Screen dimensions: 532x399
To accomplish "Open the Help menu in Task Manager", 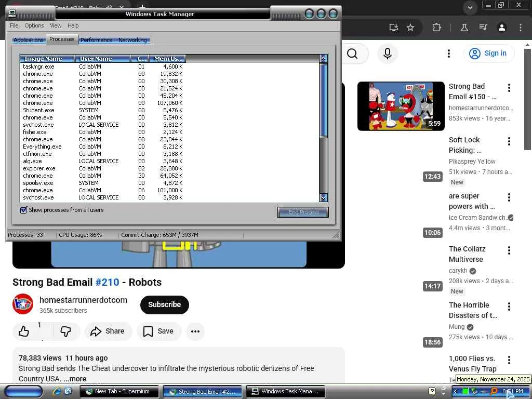I will point(73,25).
